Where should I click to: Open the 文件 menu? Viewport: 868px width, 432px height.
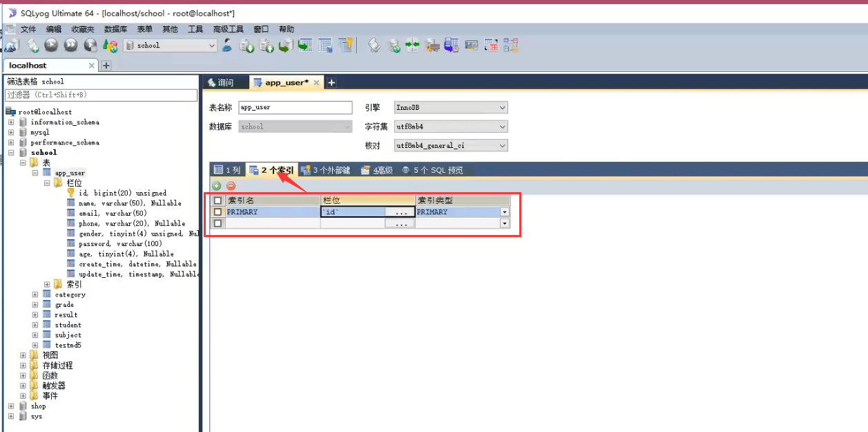(28, 29)
